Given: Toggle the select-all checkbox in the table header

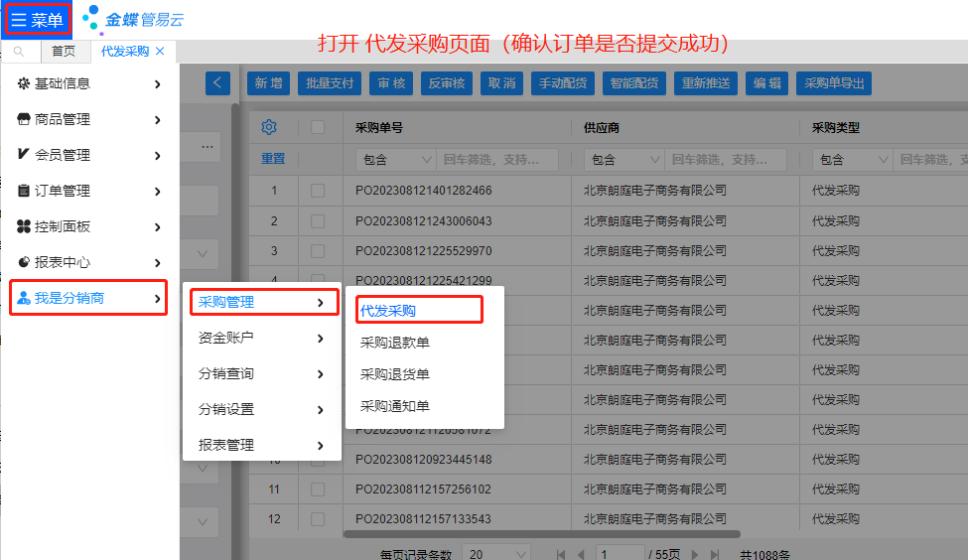Looking at the screenshot, I should pyautogui.click(x=318, y=127).
